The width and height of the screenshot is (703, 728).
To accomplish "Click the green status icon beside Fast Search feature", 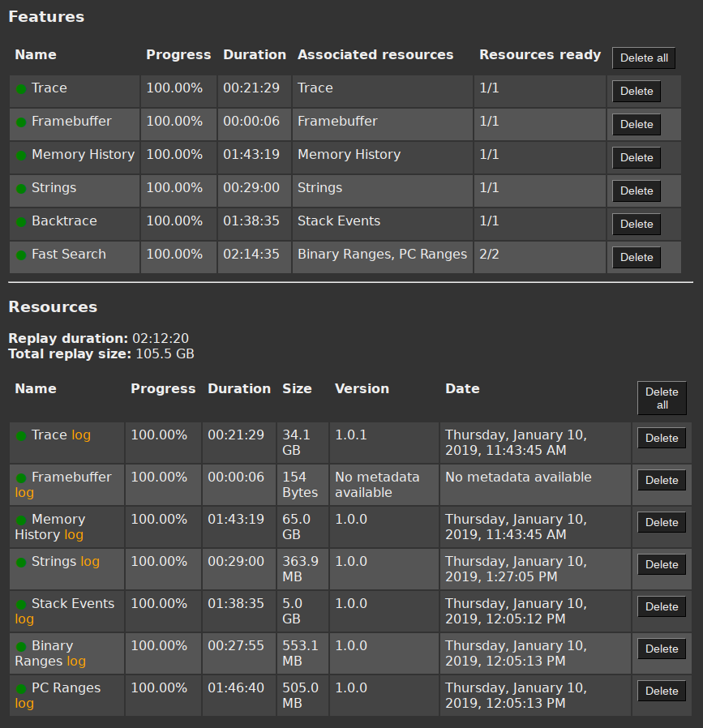I will click(x=19, y=254).
